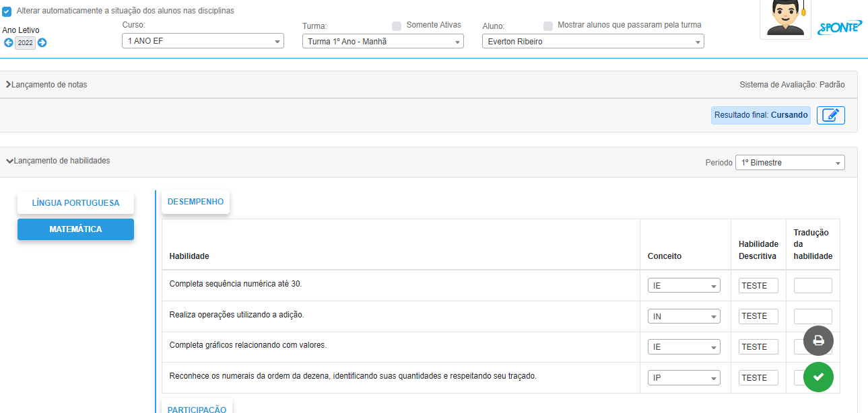Image resolution: width=868 pixels, height=413 pixels.
Task: Select the Matemática subject tab
Action: point(75,229)
